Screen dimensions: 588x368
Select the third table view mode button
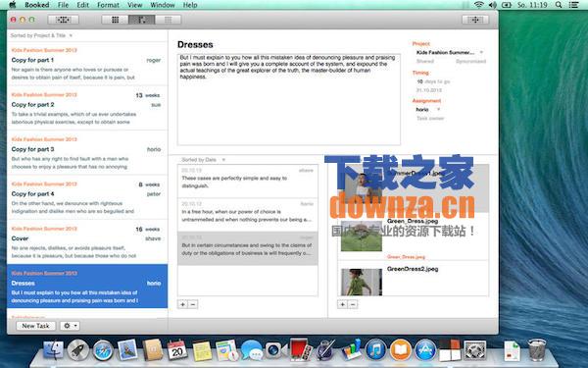point(168,20)
